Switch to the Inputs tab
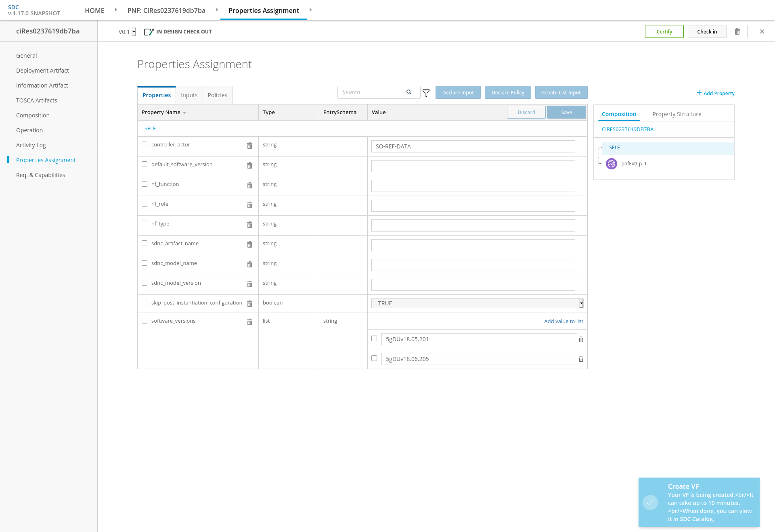 189,95
